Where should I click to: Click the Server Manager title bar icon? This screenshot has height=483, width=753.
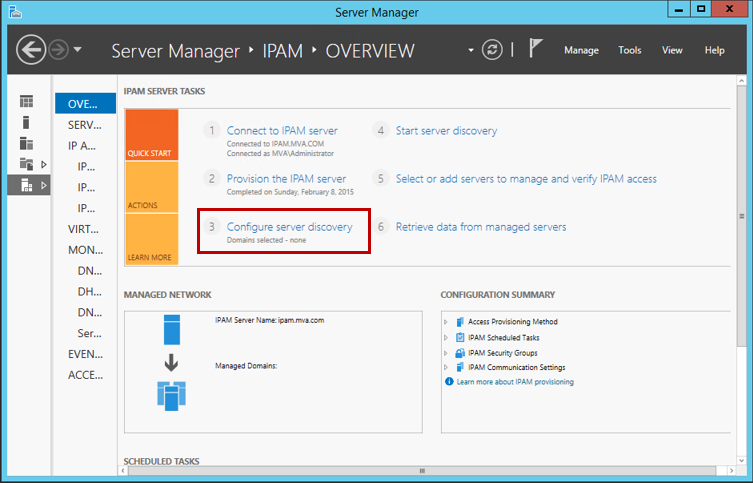tap(15, 12)
